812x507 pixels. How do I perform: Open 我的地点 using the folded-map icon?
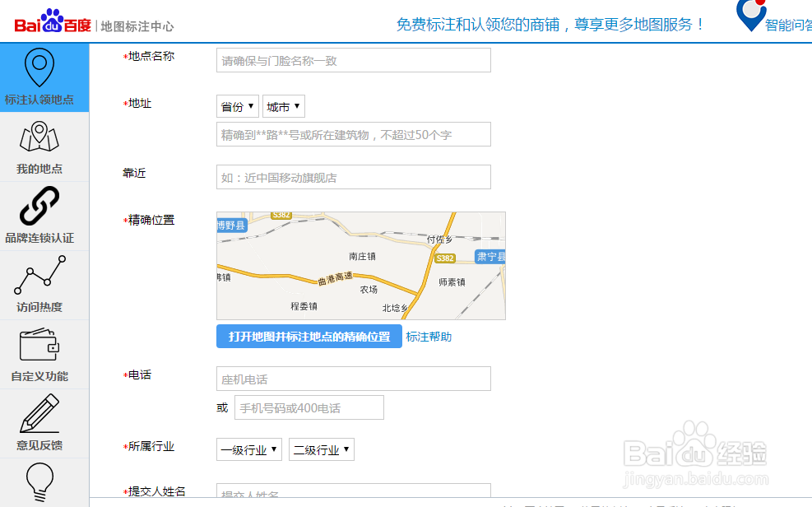coord(39,133)
